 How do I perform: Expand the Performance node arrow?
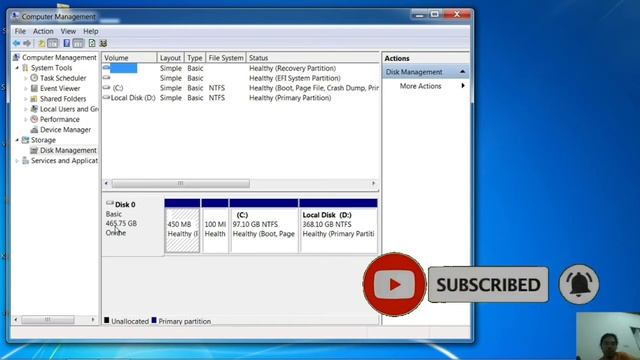[x=26, y=119]
